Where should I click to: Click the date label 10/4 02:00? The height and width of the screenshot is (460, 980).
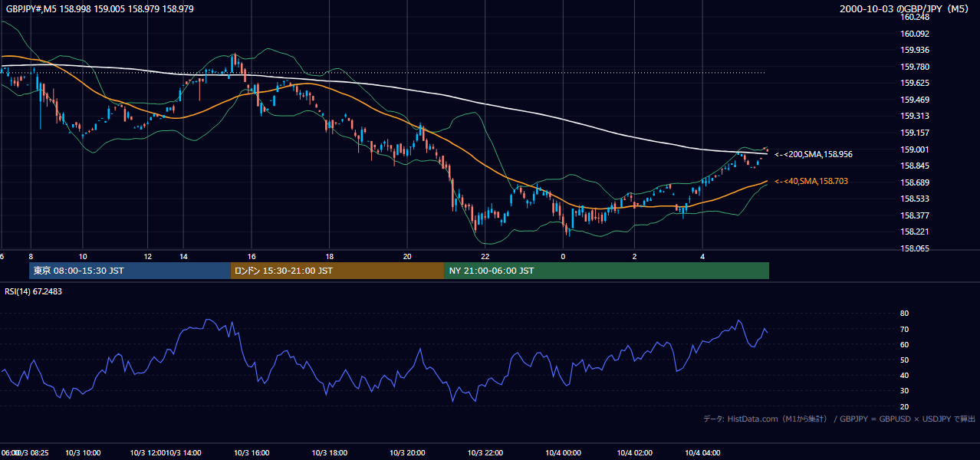click(x=635, y=453)
